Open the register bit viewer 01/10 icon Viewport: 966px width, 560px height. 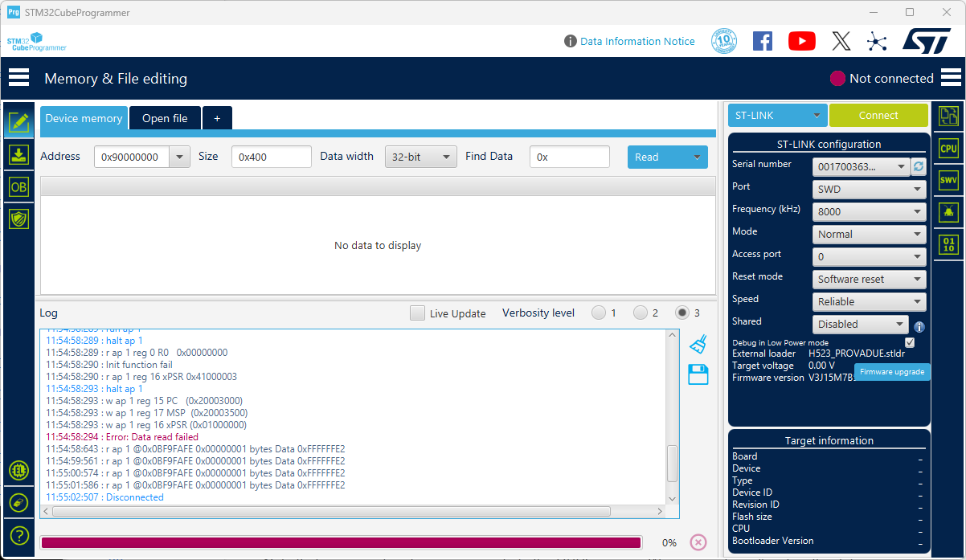click(x=948, y=243)
